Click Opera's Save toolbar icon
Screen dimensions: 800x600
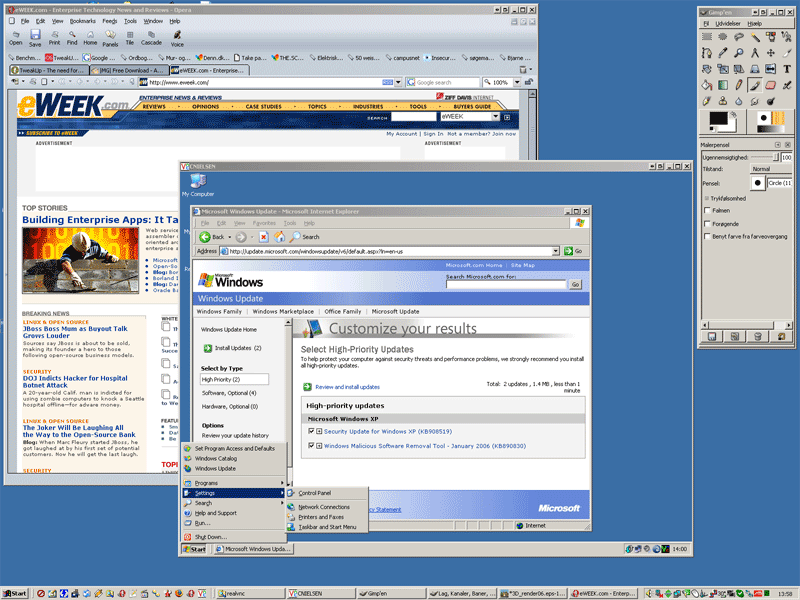(35, 37)
